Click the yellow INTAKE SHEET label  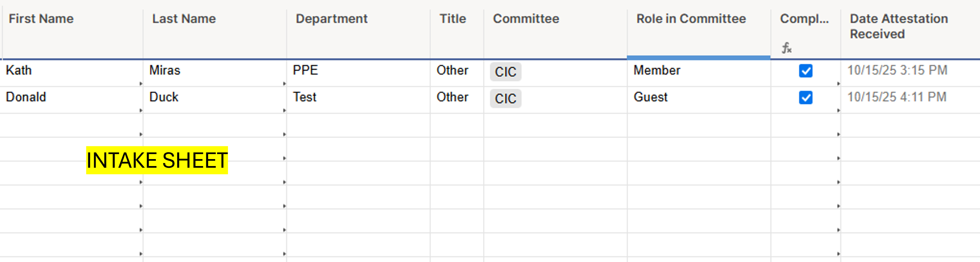point(157,160)
